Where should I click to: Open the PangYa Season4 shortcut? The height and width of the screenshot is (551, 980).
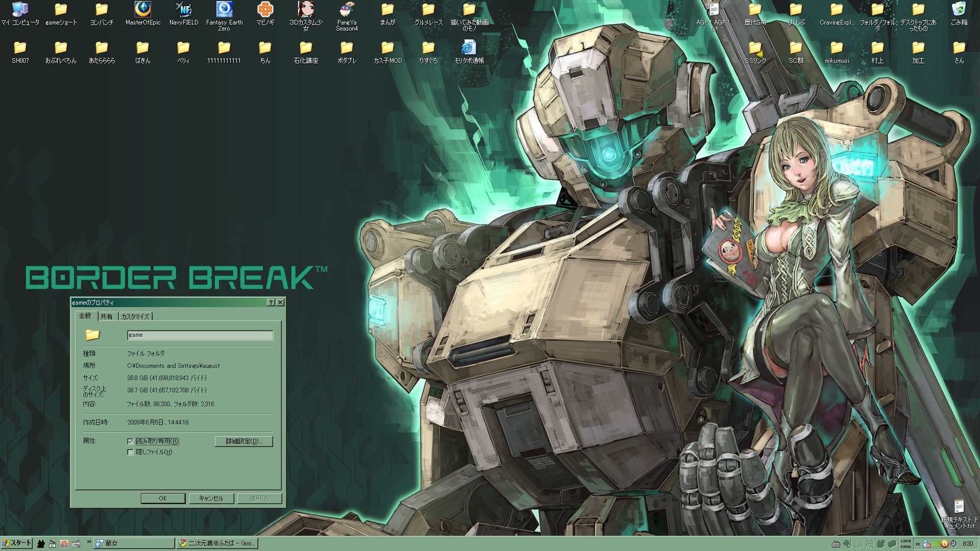(347, 16)
